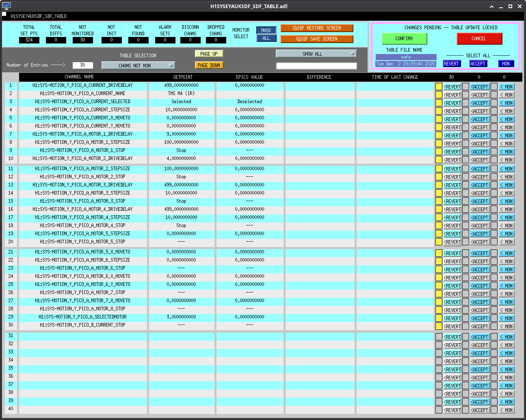Click MON arrow button for row 10

pos(507,160)
